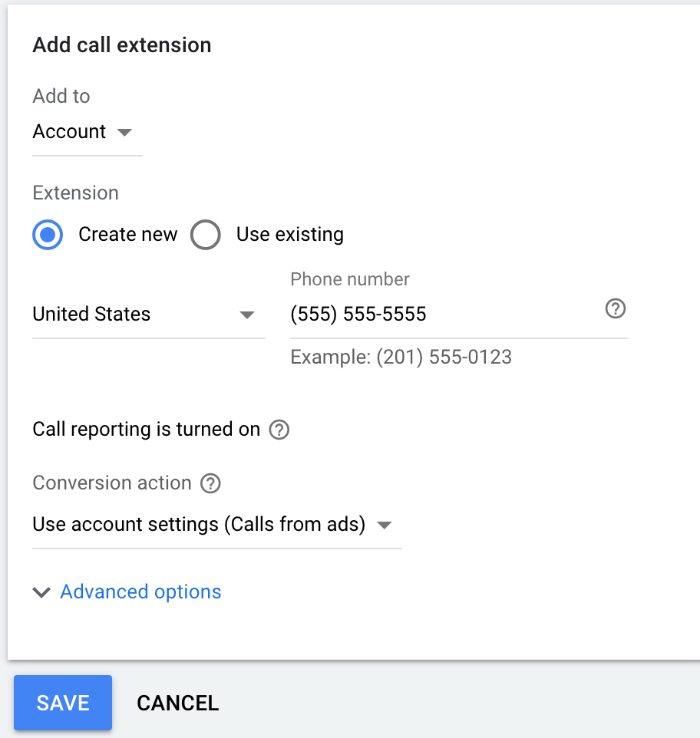Click the arrow next to Account
700x738 pixels.
pyautogui.click(x=124, y=132)
